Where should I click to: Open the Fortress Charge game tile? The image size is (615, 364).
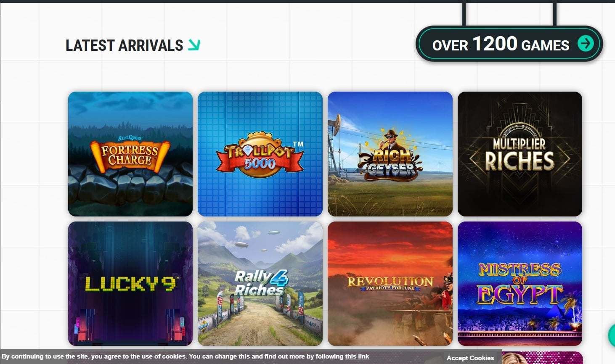(130, 154)
